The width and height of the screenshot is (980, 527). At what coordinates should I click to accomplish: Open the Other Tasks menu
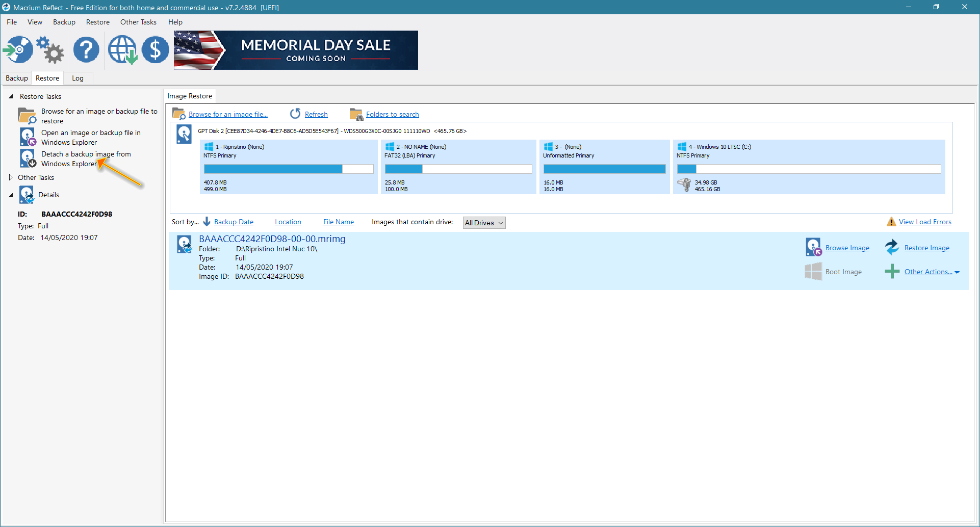(x=138, y=22)
